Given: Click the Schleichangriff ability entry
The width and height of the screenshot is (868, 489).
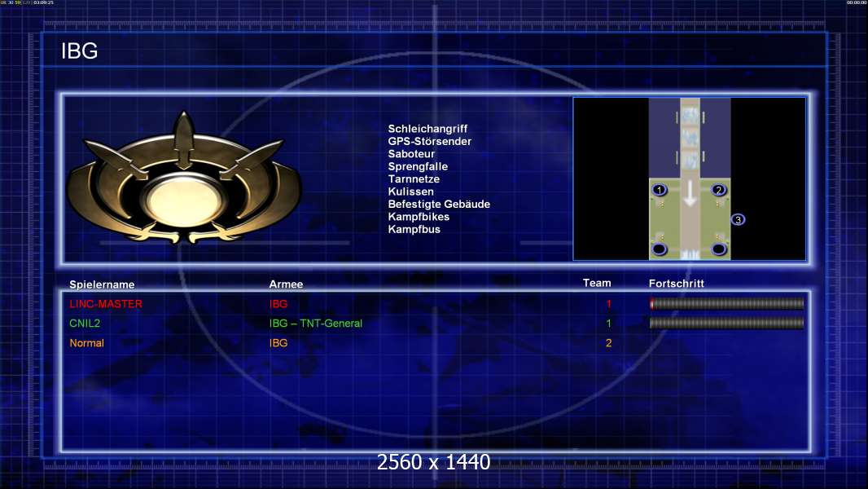Looking at the screenshot, I should [x=427, y=129].
